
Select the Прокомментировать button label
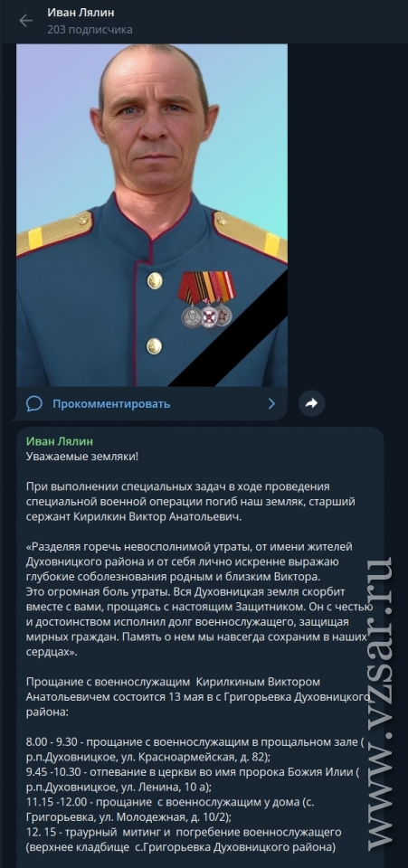[111, 404]
